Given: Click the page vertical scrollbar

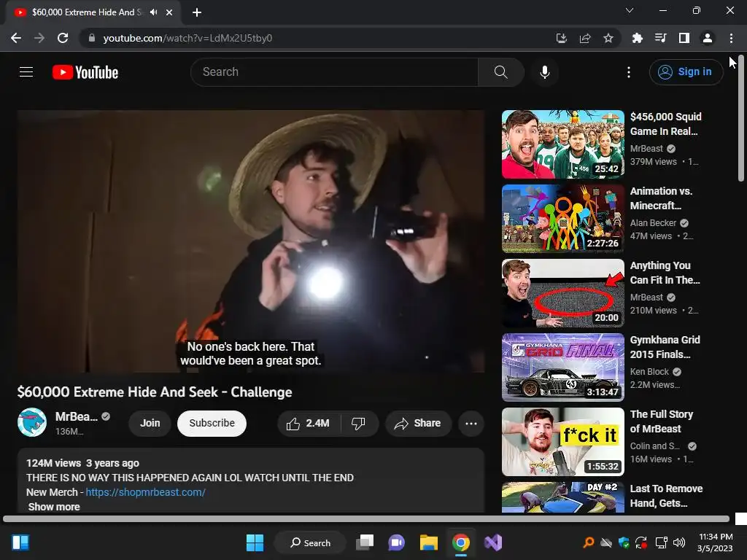Looking at the screenshot, I should coord(741,119).
